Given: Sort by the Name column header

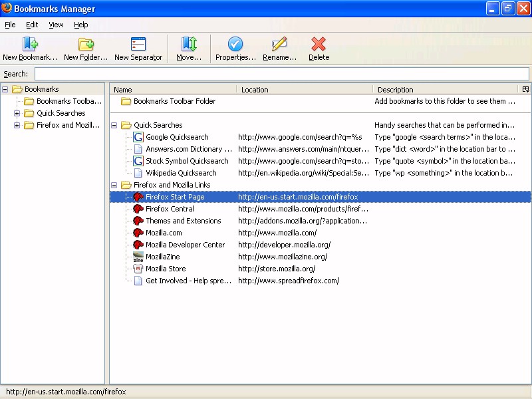Looking at the screenshot, I should tap(173, 90).
